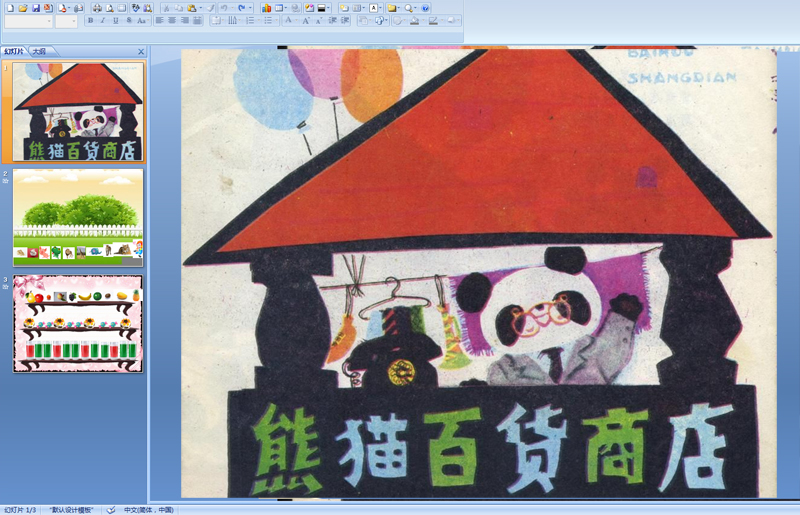Decrease the font size

click(318, 20)
